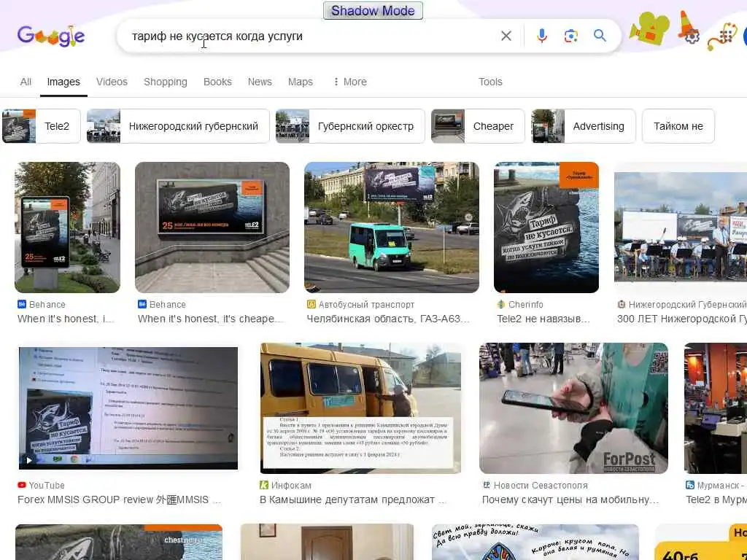The height and width of the screenshot is (560, 747).
Task: Select the Cheaper suggestion chip
Action: (x=478, y=126)
